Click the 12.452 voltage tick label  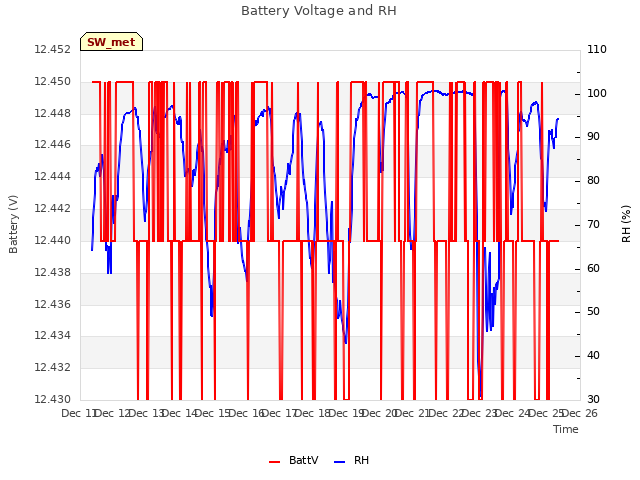(52, 50)
